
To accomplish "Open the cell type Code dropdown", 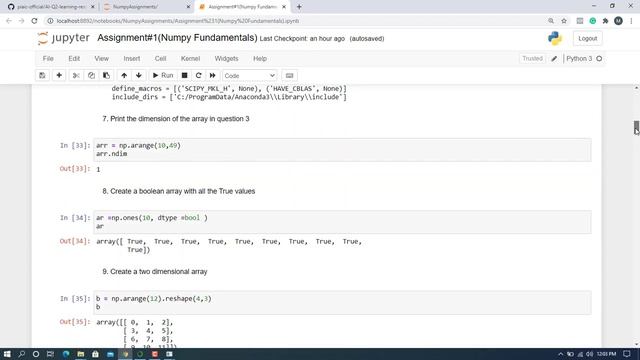I will click(x=249, y=76).
